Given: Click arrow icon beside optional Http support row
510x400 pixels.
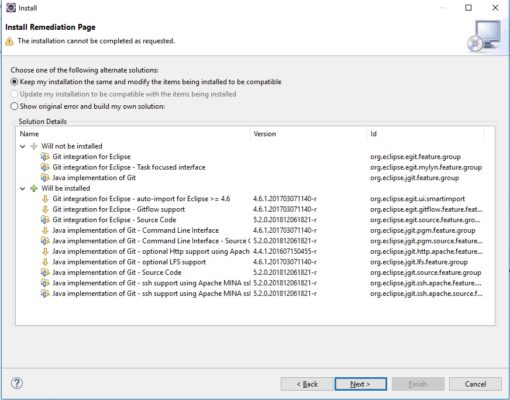Looking at the screenshot, I should [x=45, y=251].
